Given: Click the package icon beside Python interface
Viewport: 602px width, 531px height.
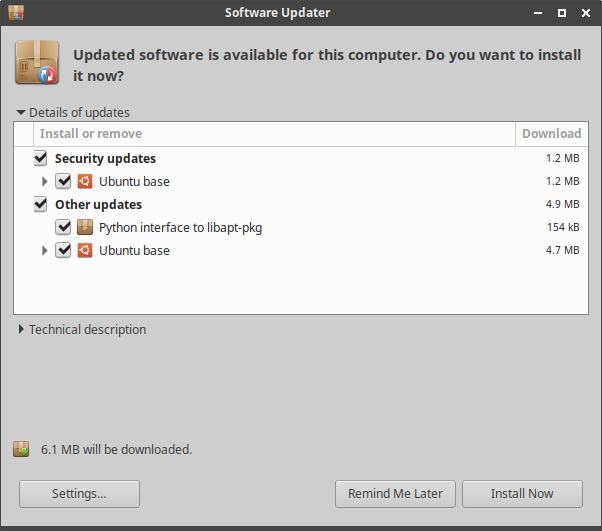Looking at the screenshot, I should pyautogui.click(x=84, y=227).
